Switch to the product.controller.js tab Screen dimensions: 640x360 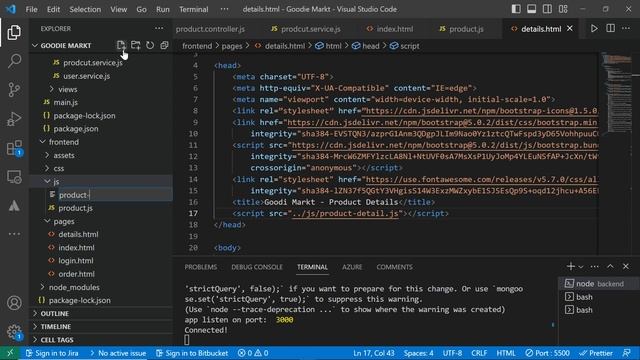(210, 29)
